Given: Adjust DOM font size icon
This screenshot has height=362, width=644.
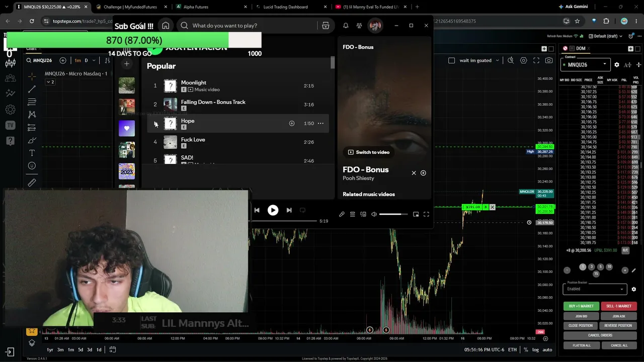Looking at the screenshot, I should click(627, 65).
